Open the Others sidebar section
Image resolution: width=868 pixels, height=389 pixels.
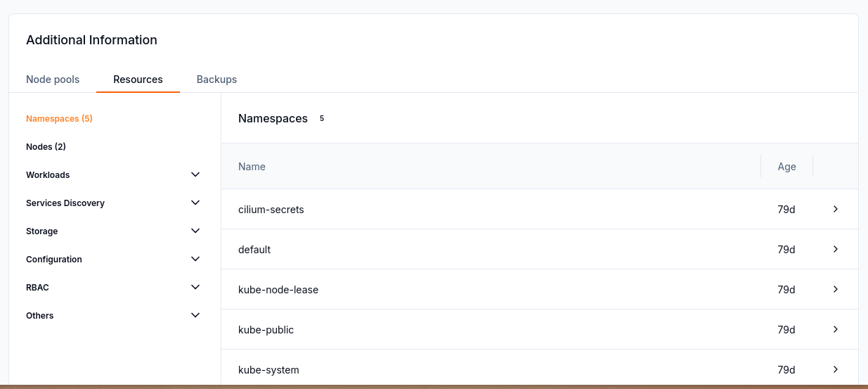[x=40, y=316]
